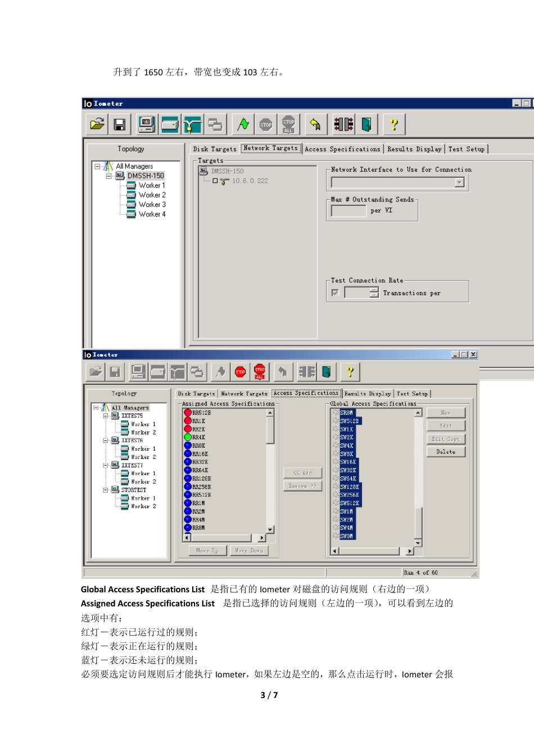
Task: Click the Assigned Access Specifications vertical scrollbar
Action: pos(270,471)
